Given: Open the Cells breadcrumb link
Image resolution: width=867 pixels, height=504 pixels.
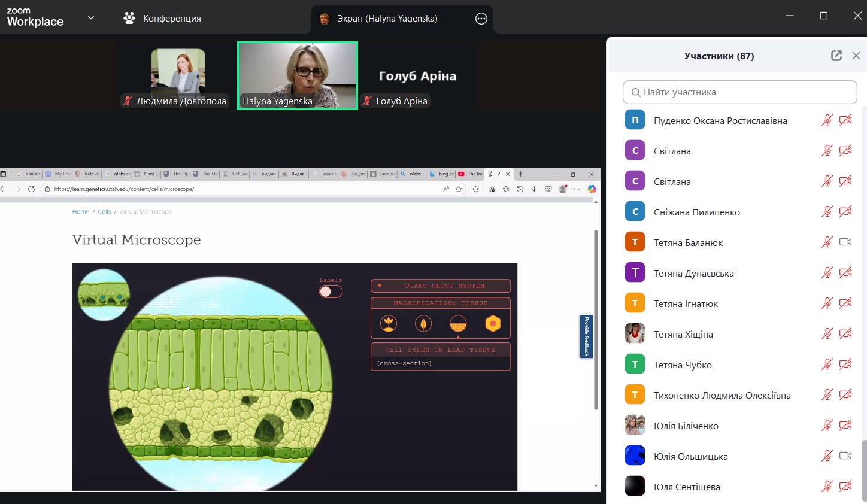Looking at the screenshot, I should [x=104, y=212].
